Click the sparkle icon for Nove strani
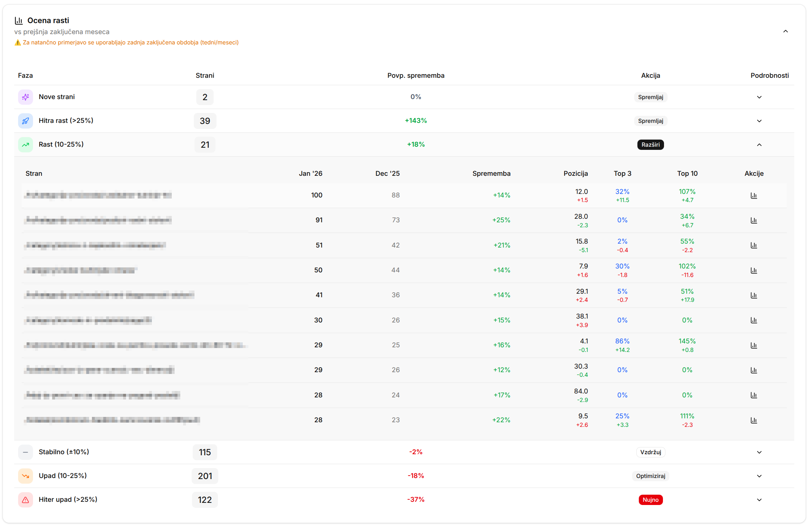Viewport: 812px width, 527px height. 26,97
